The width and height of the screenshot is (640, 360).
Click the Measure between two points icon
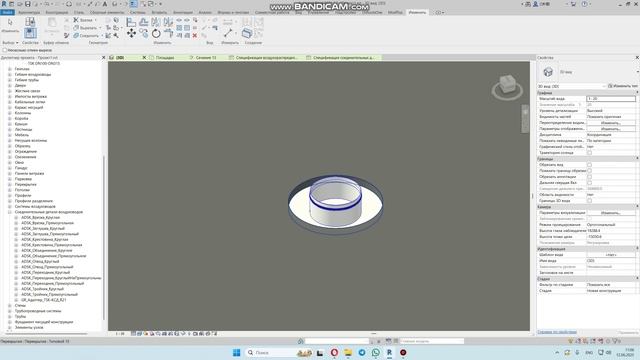[228, 33]
